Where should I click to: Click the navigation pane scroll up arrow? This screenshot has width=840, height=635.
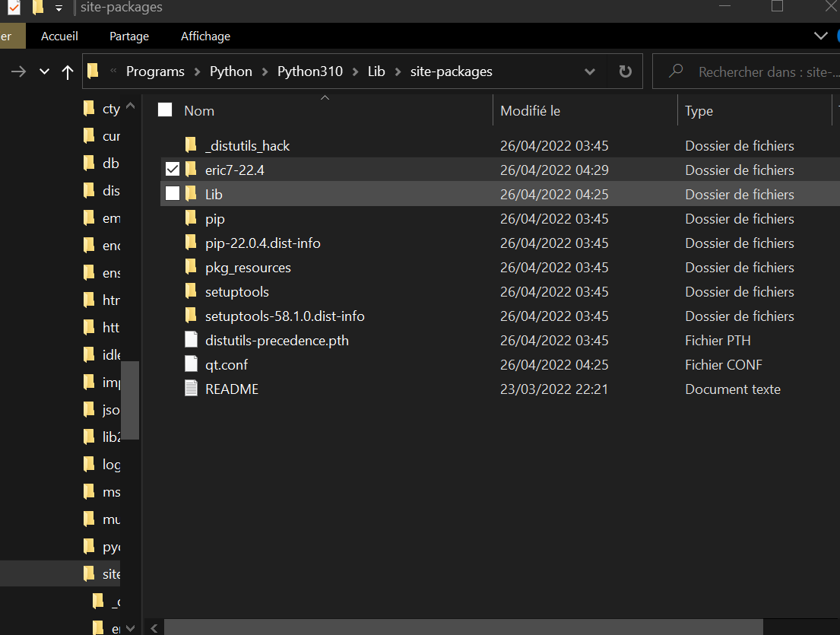(130, 106)
